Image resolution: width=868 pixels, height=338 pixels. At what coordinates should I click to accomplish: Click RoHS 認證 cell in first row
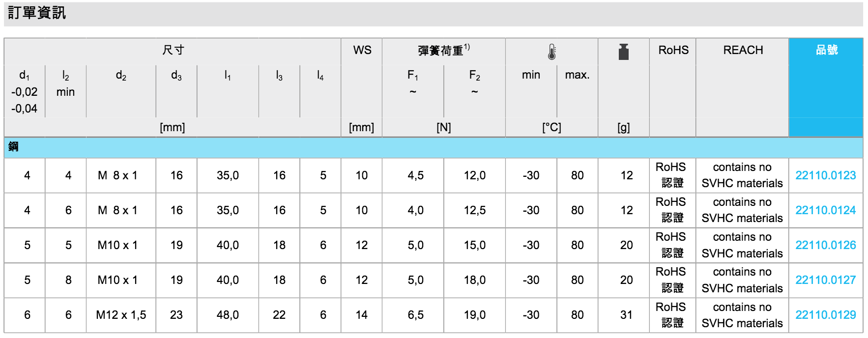coord(671,175)
